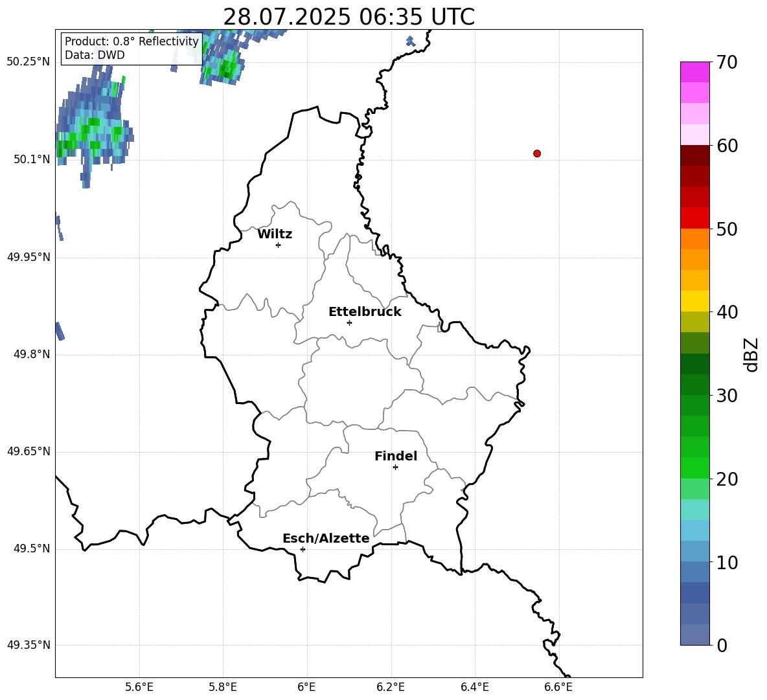Click the 28.07.2025 06:35 UTC title
Screen dimensions: 767x700
349,17
